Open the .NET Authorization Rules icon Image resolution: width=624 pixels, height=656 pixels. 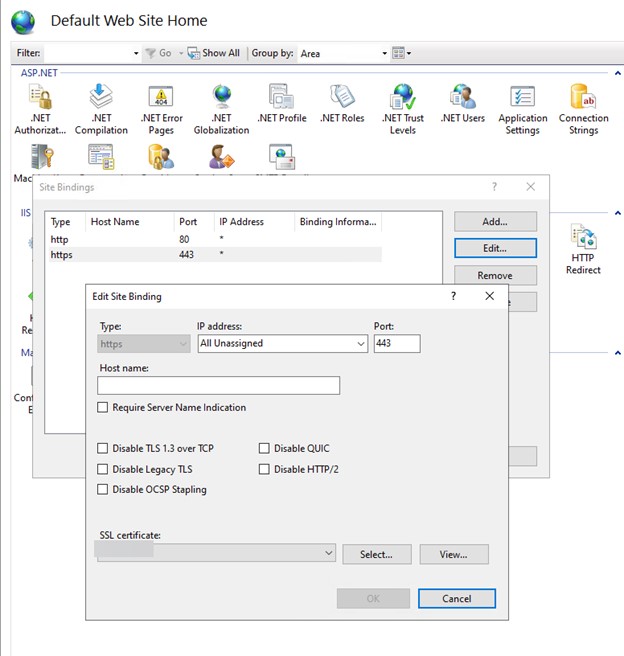[x=41, y=97]
